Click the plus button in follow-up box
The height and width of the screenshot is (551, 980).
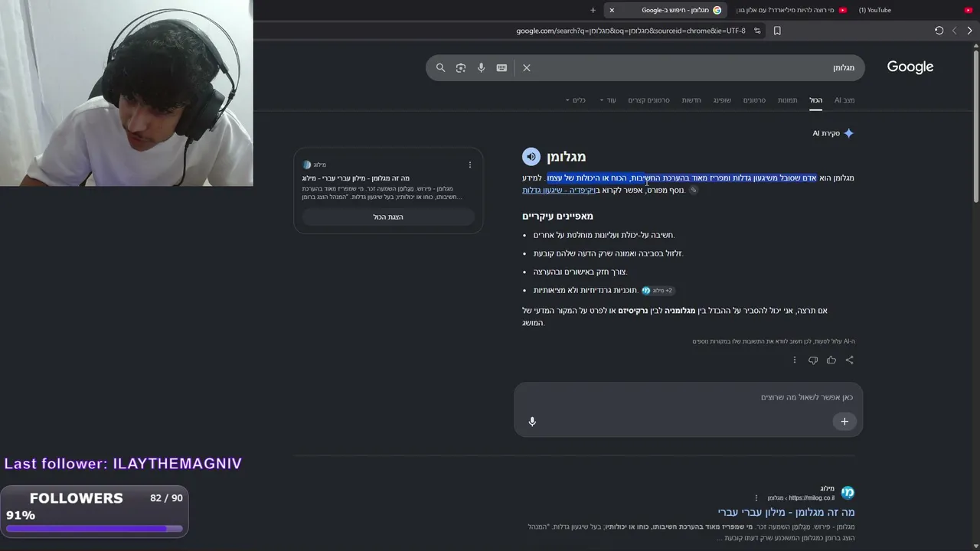[844, 421]
